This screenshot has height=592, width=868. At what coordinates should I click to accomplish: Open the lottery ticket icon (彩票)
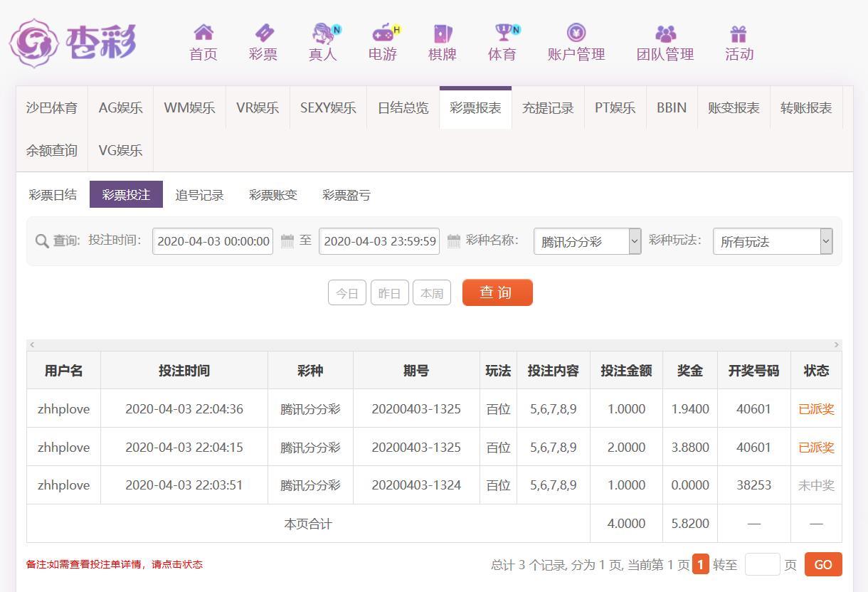point(263,33)
